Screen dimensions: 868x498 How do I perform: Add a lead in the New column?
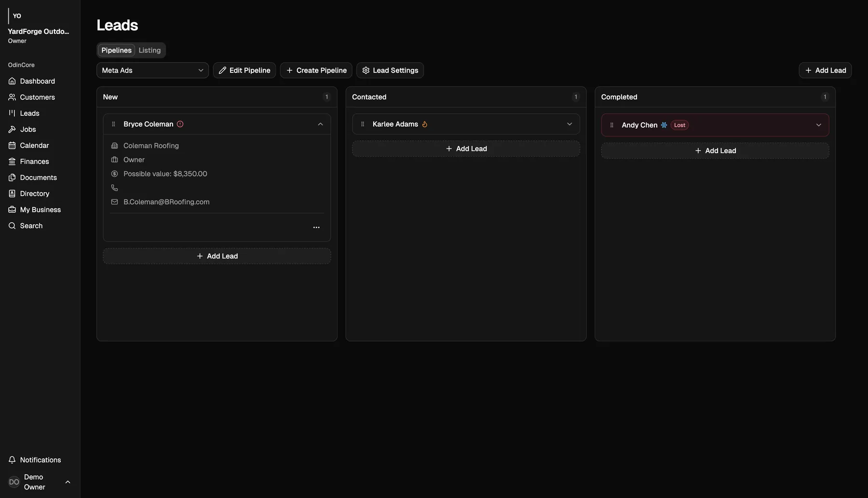click(217, 256)
